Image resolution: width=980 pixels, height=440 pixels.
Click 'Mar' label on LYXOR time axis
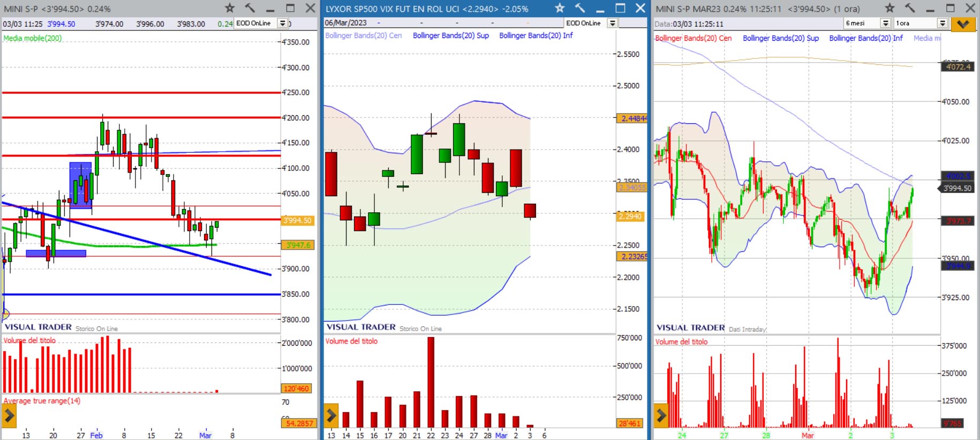point(501,435)
